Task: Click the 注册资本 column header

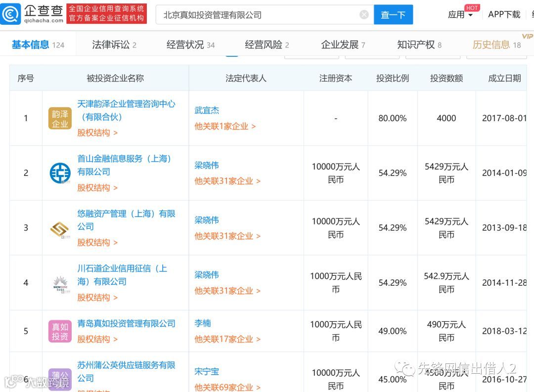Action: (336, 78)
